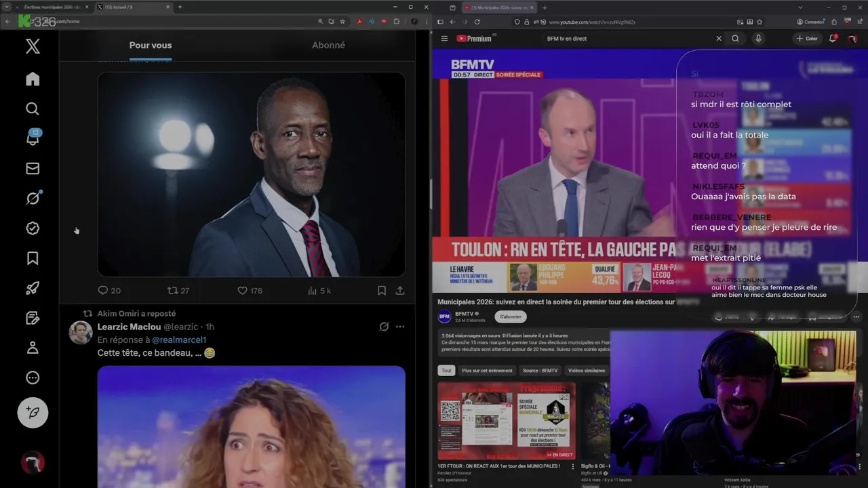The width and height of the screenshot is (868, 488).
Task: Open image of woman in Learzic Maclou post
Action: [251, 427]
